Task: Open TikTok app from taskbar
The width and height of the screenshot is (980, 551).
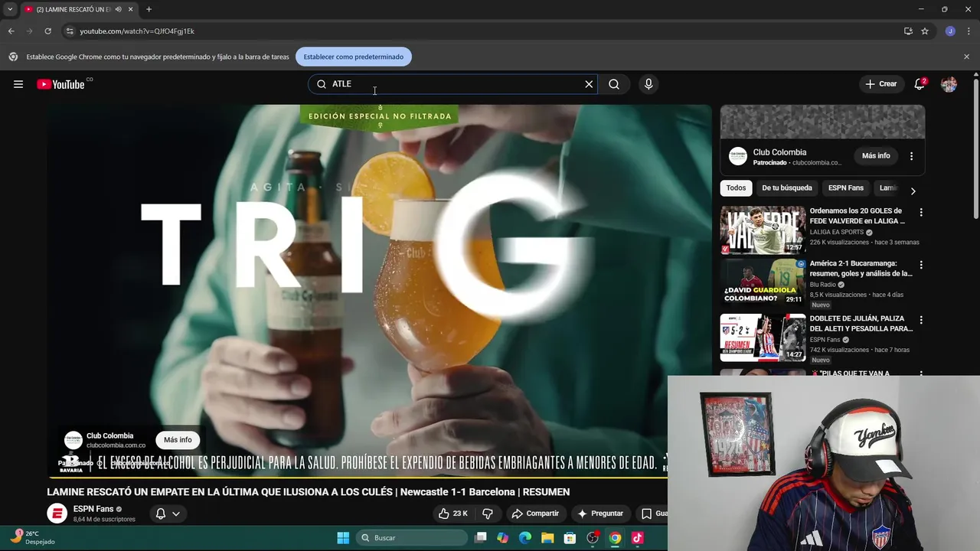Action: point(637,538)
